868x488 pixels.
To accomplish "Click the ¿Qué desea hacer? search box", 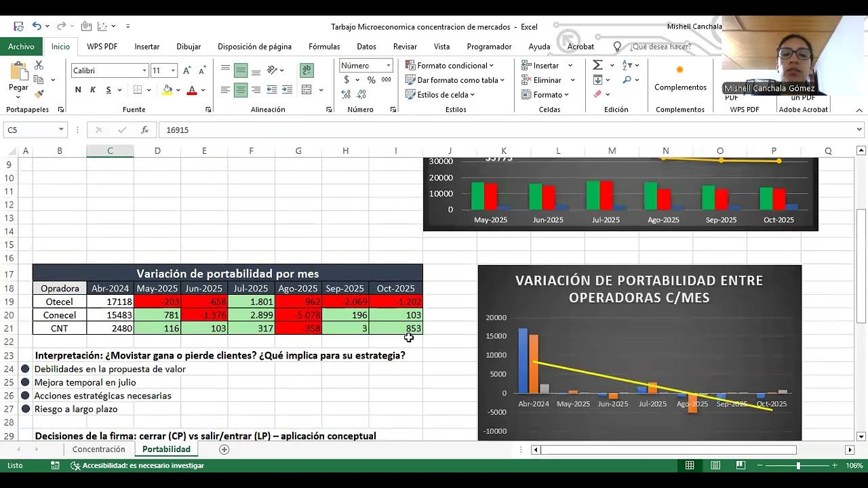I will pos(660,47).
